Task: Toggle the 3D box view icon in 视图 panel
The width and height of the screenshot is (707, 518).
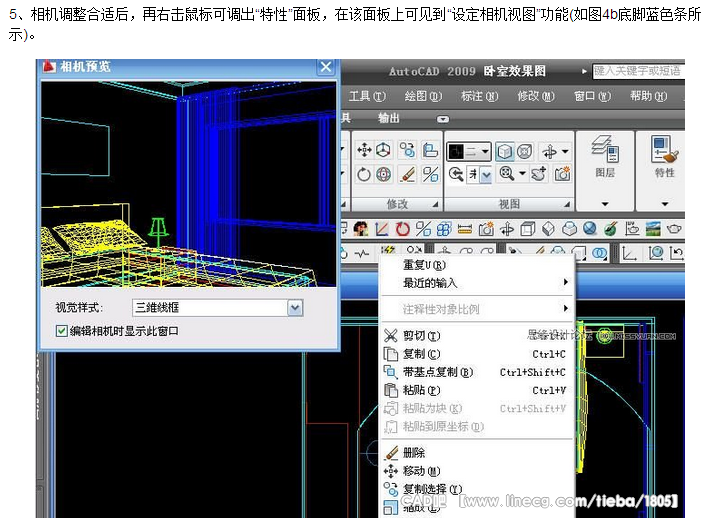Action: pos(505,151)
